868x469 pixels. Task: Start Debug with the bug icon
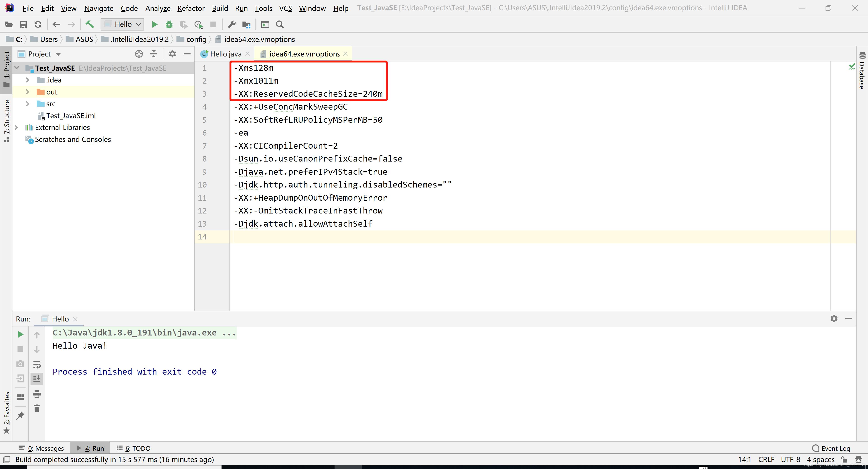point(169,24)
